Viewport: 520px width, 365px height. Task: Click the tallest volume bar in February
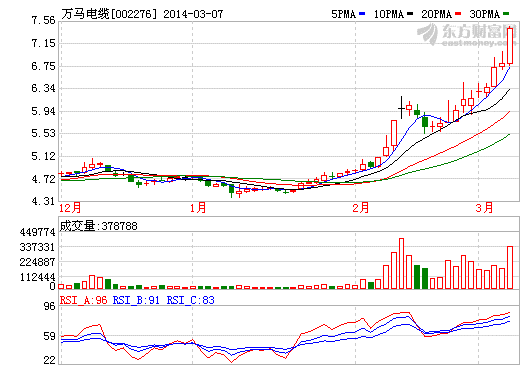pyautogui.click(x=401, y=263)
